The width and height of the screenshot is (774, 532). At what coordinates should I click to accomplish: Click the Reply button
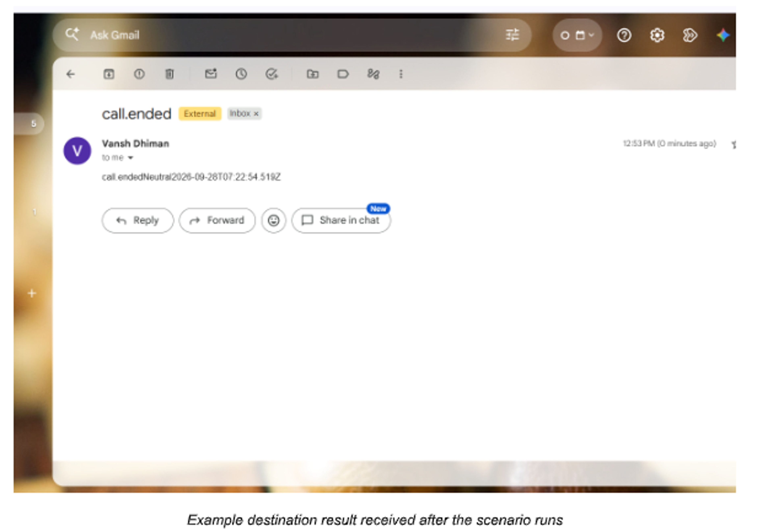pyautogui.click(x=138, y=221)
